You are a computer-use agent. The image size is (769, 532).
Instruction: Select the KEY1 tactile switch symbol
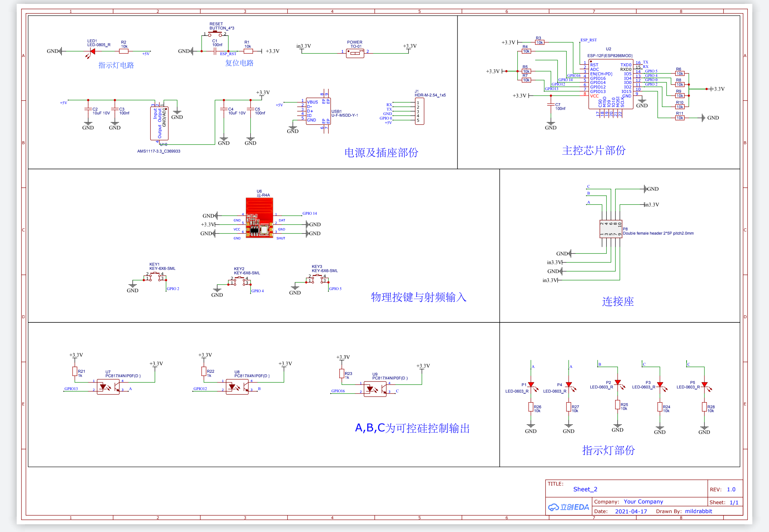[155, 277]
